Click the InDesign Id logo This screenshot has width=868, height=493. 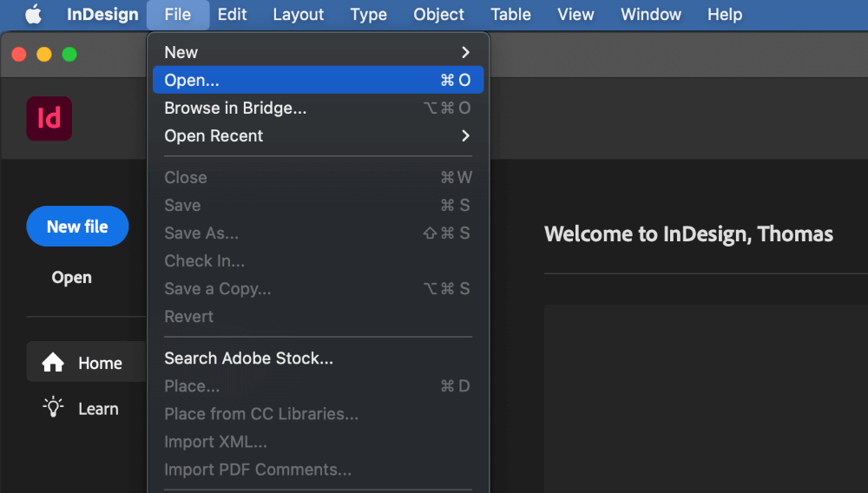click(49, 118)
